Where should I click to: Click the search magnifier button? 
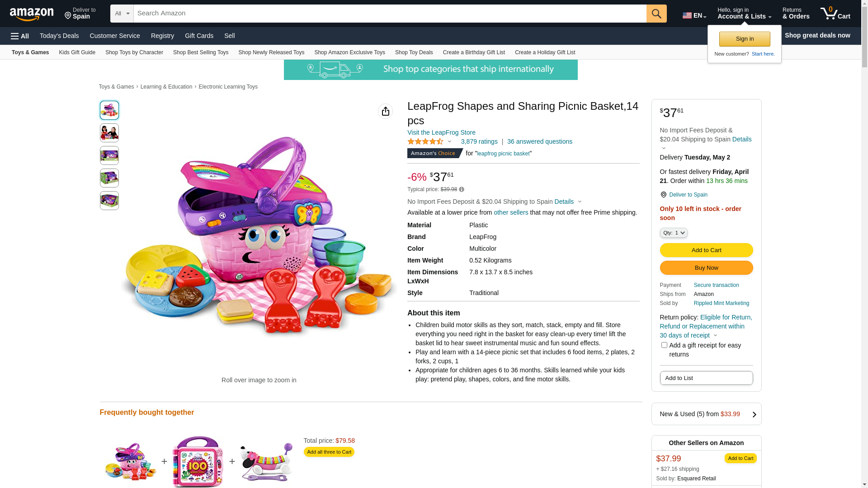click(656, 14)
